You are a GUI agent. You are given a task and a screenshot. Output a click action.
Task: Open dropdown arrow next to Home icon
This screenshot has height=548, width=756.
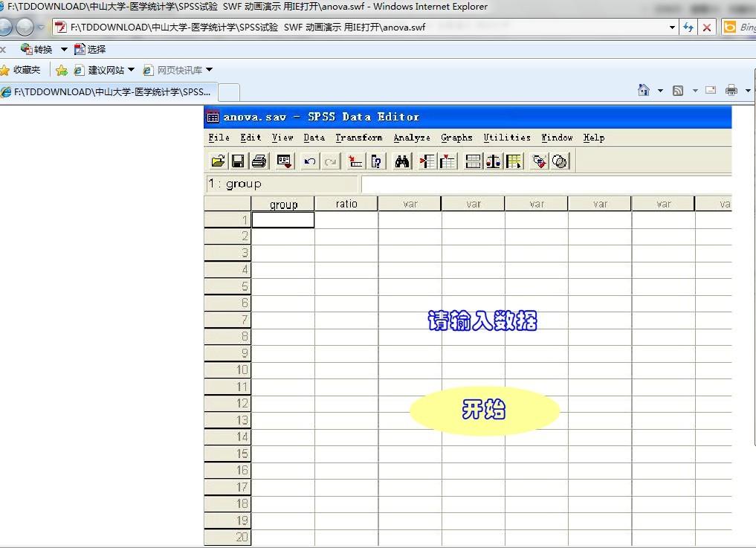click(x=661, y=90)
